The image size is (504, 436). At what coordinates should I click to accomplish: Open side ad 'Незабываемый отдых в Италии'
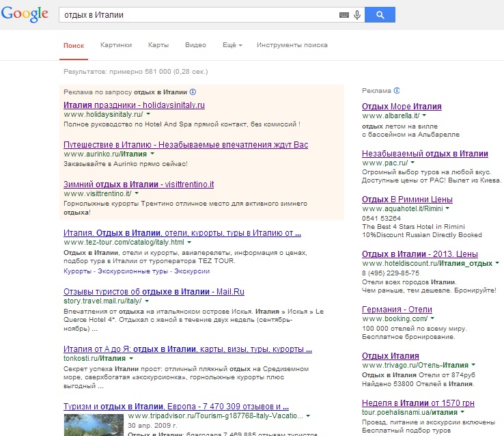425,154
